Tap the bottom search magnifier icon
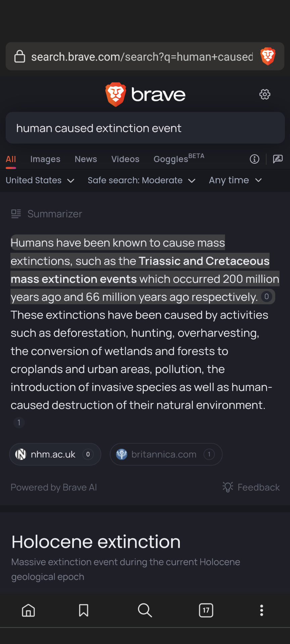The image size is (290, 644). (145, 610)
